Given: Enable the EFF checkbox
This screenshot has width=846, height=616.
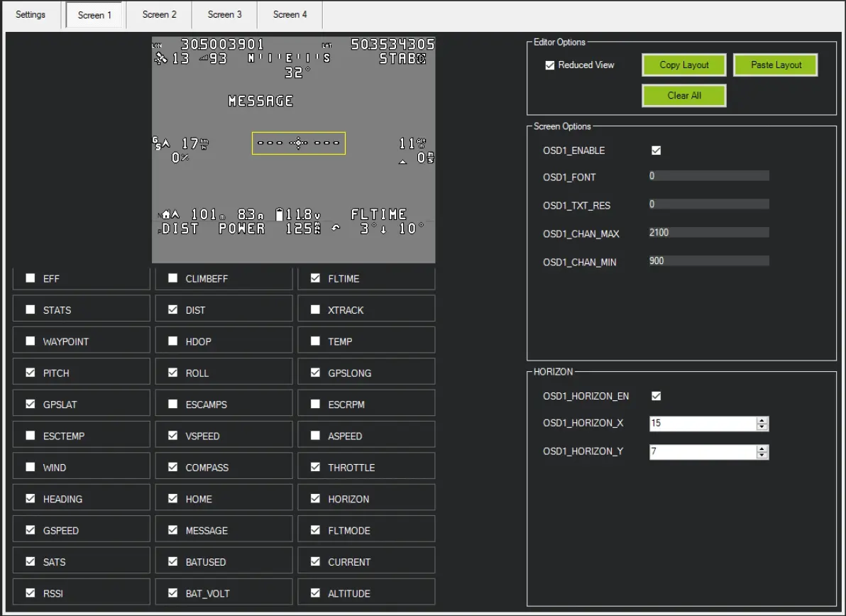Looking at the screenshot, I should [31, 278].
